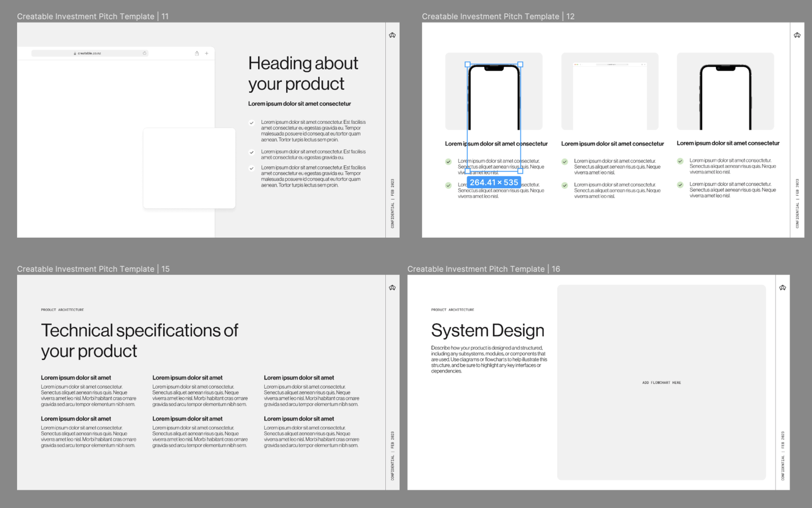
Task: Select the "Heading about your product" text
Action: pyautogui.click(x=303, y=73)
